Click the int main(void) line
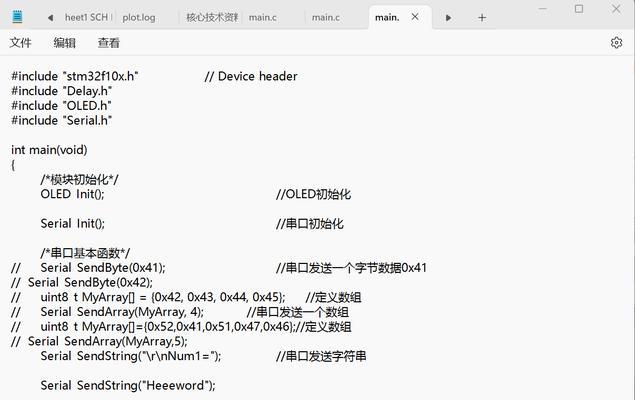 pyautogui.click(x=49, y=150)
